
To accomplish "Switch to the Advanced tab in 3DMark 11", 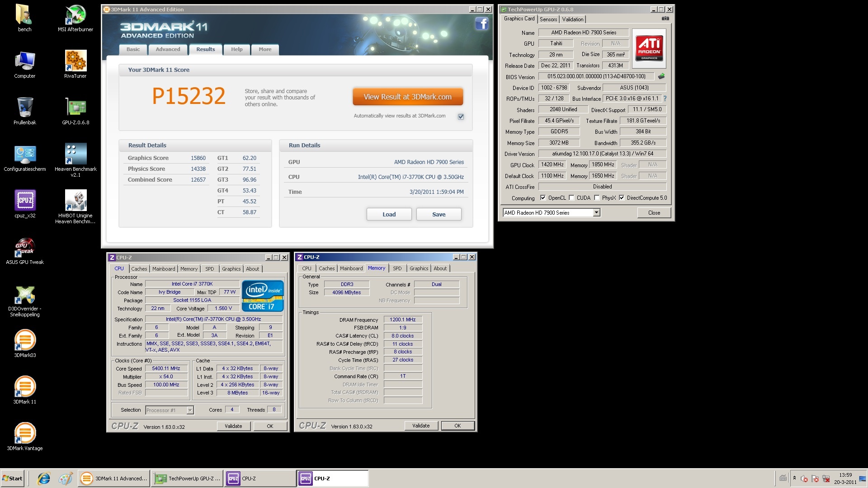I will tap(168, 49).
